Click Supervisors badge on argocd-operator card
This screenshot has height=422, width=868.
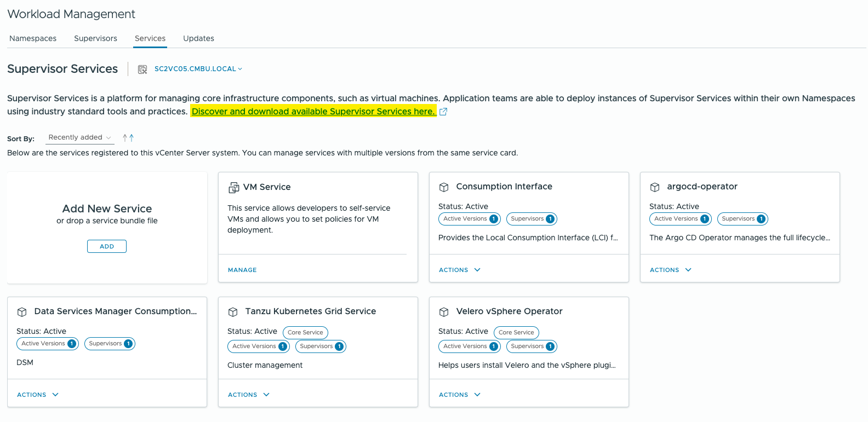[743, 219]
